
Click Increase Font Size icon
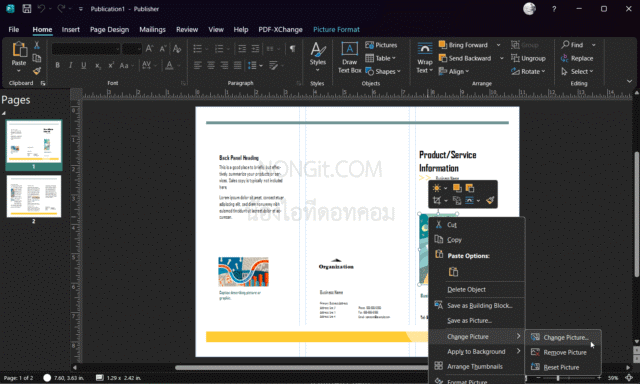point(149,49)
